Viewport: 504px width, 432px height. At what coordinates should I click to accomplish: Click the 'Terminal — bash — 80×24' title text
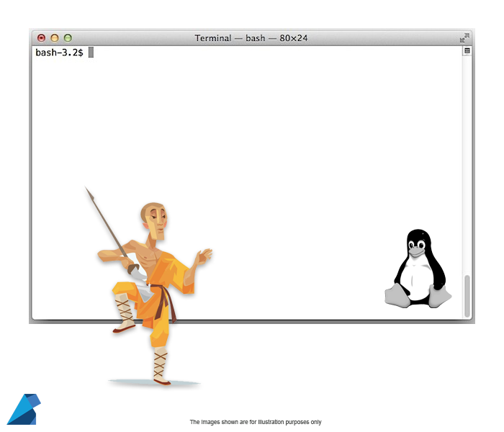[x=251, y=38]
